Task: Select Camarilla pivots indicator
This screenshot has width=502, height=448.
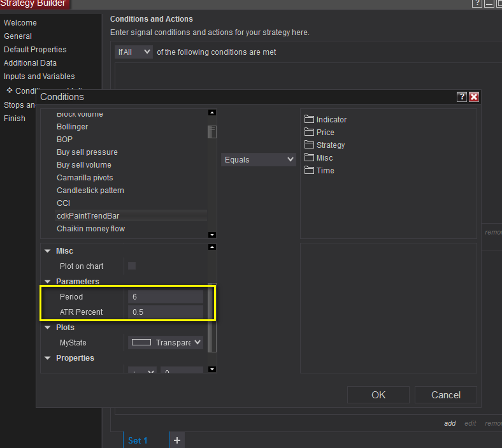Action: pos(85,178)
